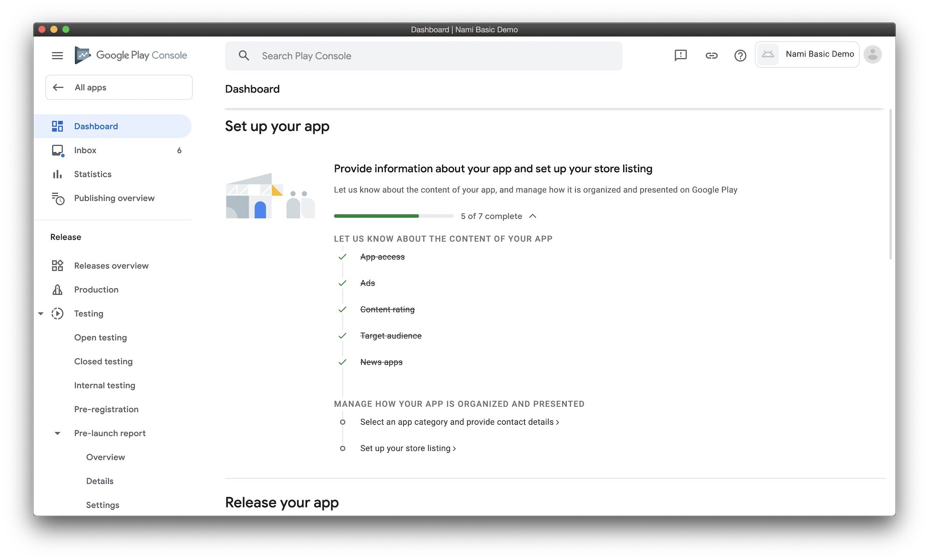Click the Publishing overview clock icon

click(x=57, y=198)
